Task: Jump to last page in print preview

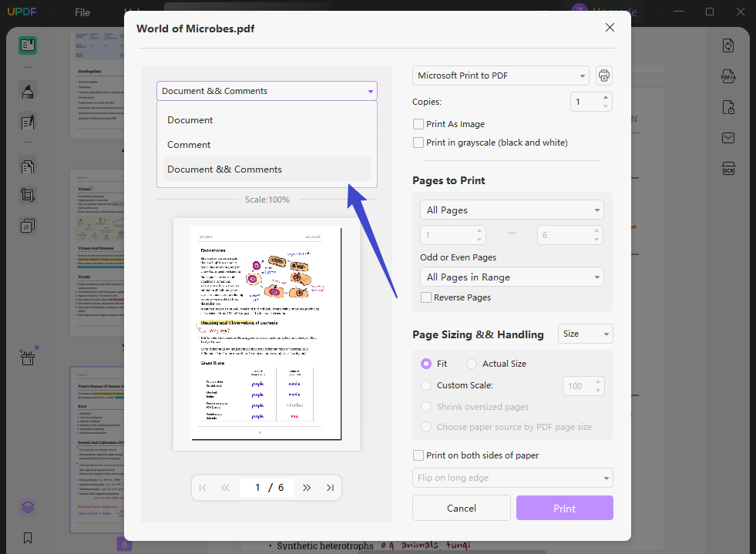Action: tap(330, 488)
